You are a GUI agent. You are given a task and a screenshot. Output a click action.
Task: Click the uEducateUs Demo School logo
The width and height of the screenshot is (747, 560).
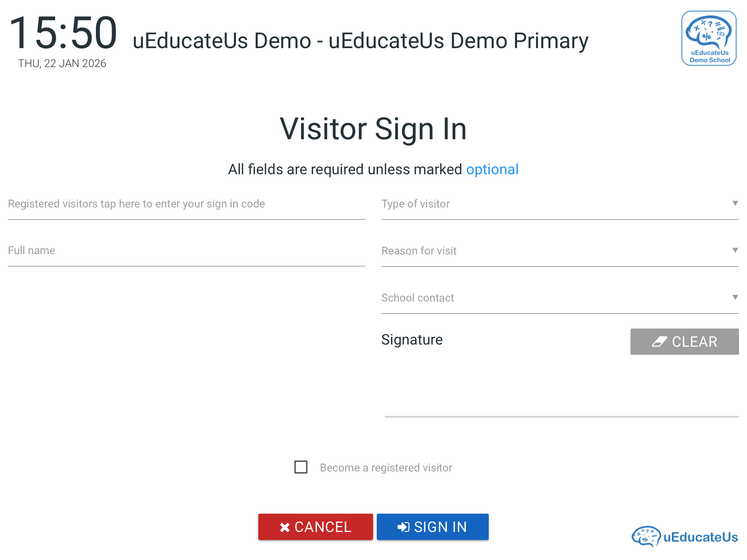[x=709, y=38]
